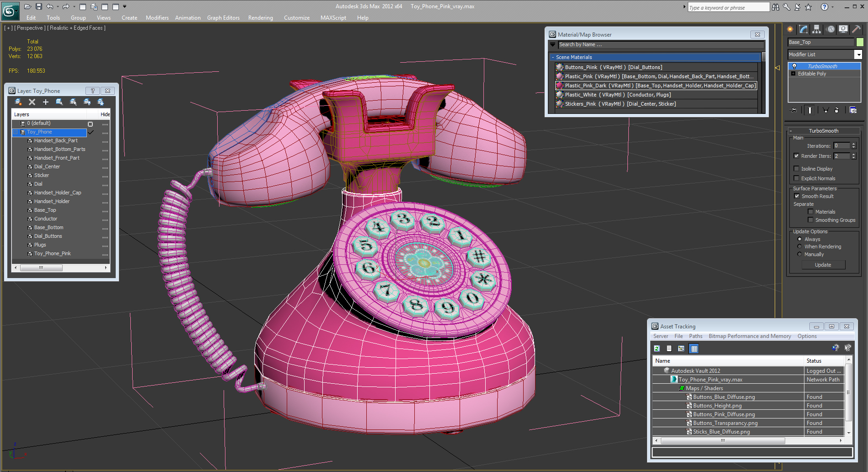Select Plastic_White material in browser
This screenshot has height=472, width=868.
click(656, 95)
